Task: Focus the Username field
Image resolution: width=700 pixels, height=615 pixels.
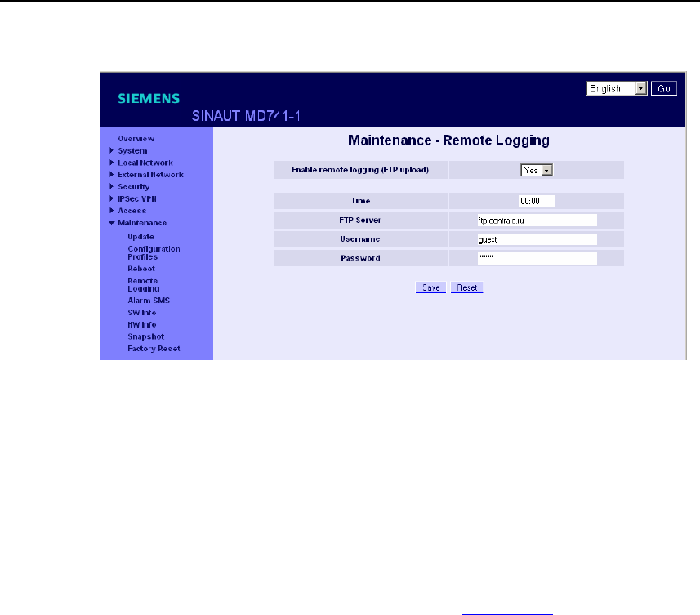Action: [x=537, y=239]
